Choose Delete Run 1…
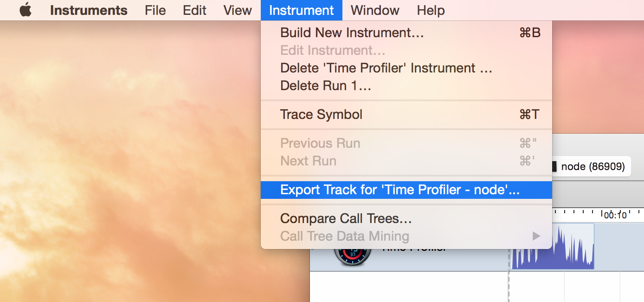644x302 pixels. (326, 86)
